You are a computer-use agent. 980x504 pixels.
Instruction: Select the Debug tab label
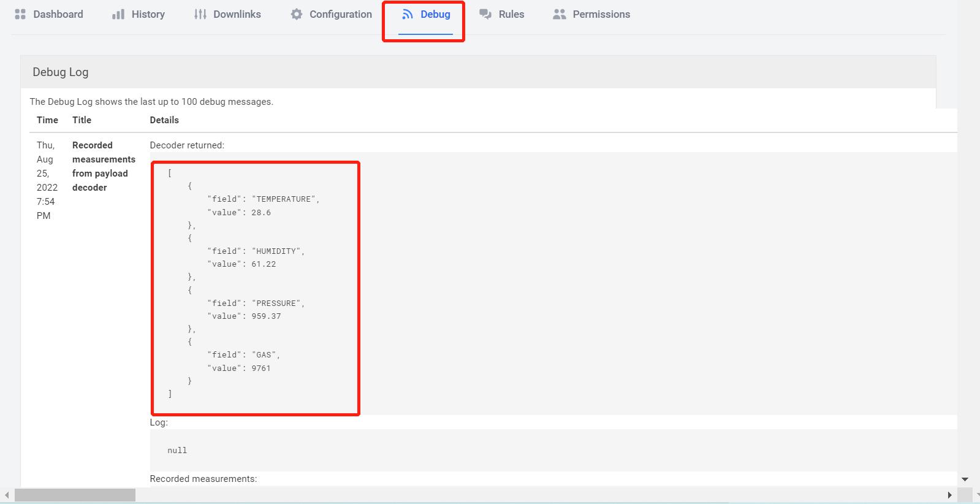[x=436, y=14]
